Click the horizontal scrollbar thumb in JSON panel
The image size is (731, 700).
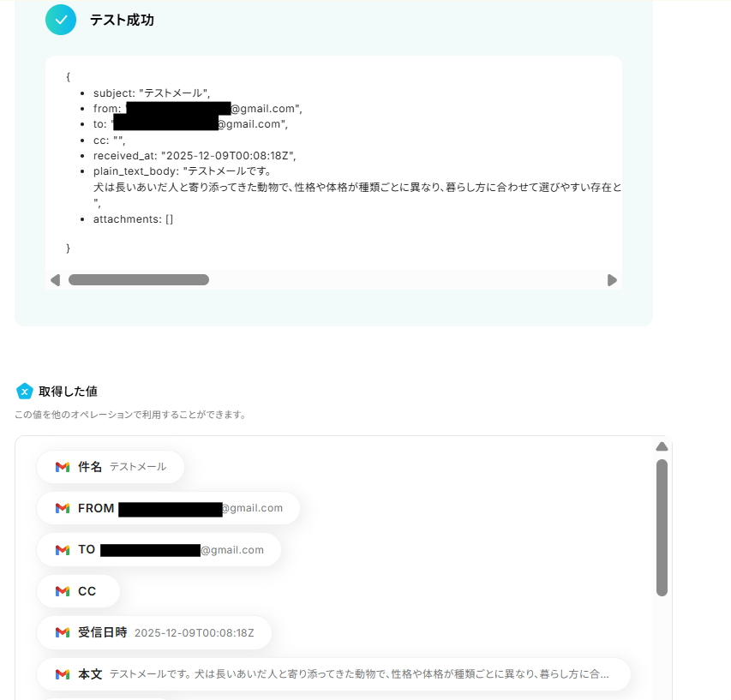(139, 279)
